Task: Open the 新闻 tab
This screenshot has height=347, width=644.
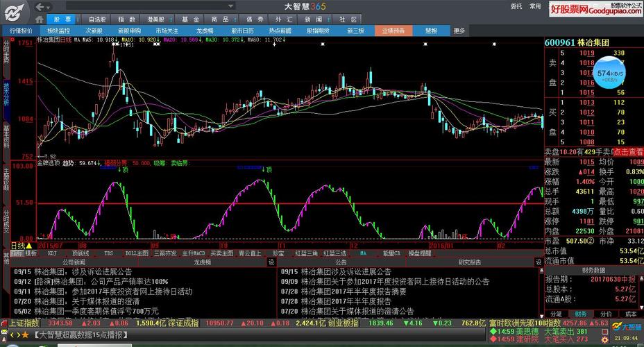Action: tap(314, 19)
